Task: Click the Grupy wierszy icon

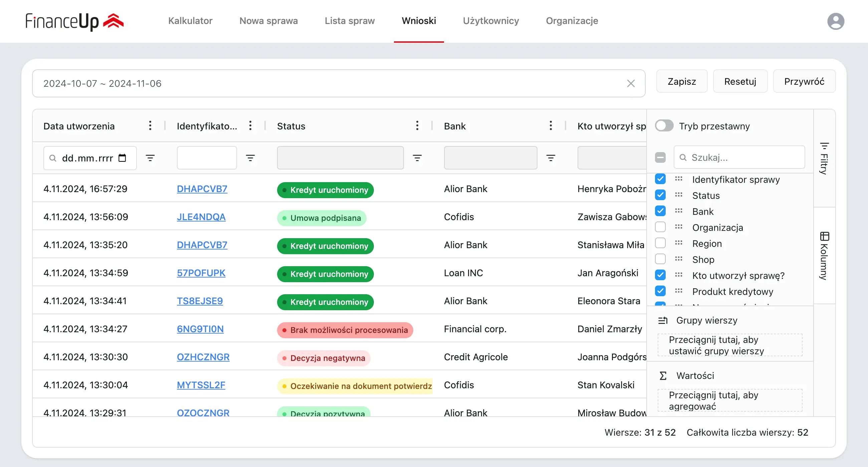Action: (x=663, y=320)
